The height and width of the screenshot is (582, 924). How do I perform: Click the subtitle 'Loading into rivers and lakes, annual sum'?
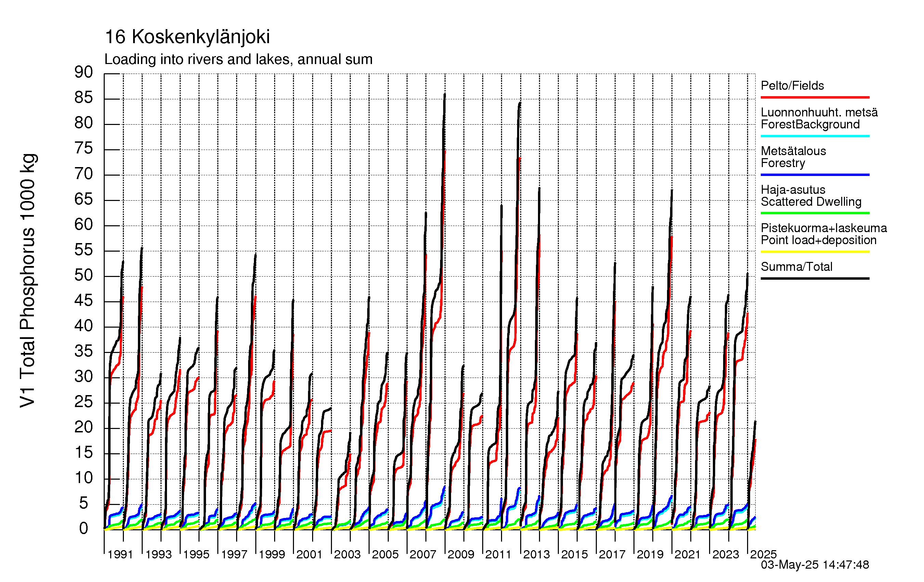coord(238,60)
